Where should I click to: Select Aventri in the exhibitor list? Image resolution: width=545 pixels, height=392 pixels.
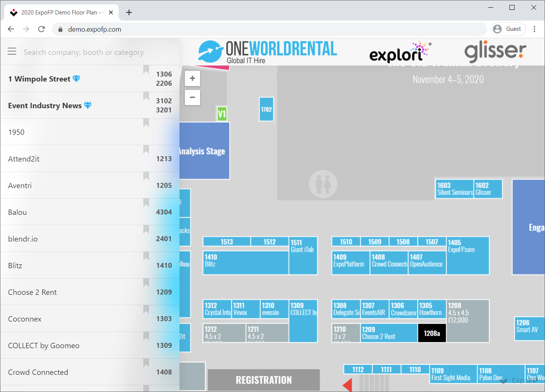(90, 185)
